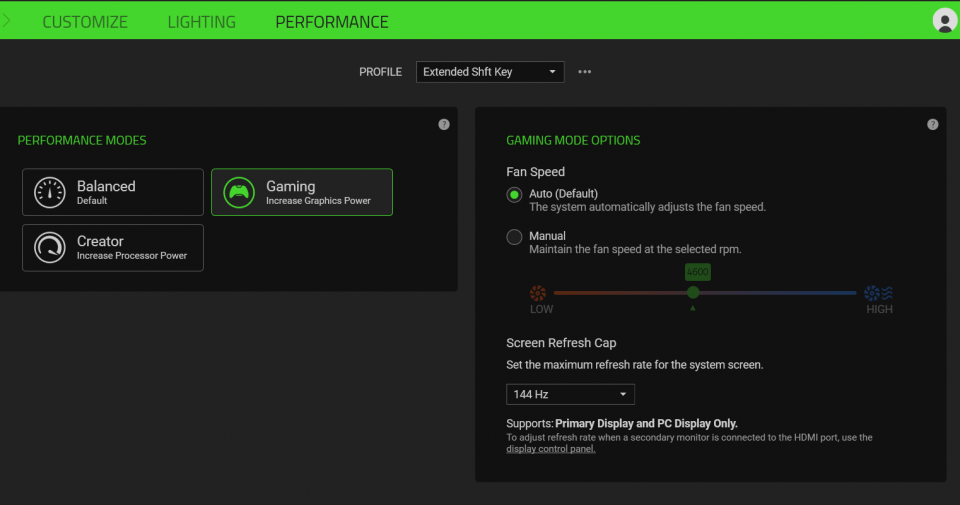Click the Creator mode dial icon
Screen dimensions: 960x505
click(x=50, y=247)
